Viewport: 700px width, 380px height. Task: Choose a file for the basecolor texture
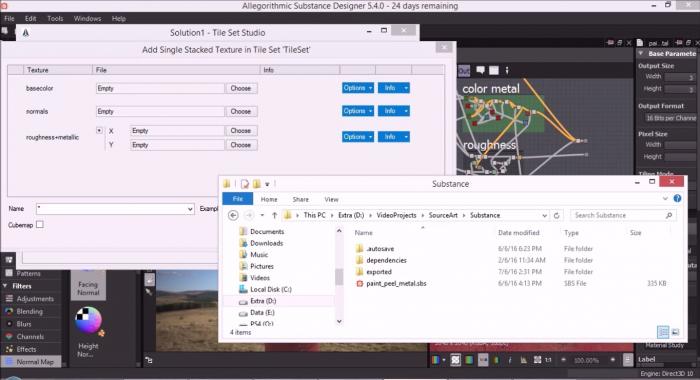click(241, 88)
